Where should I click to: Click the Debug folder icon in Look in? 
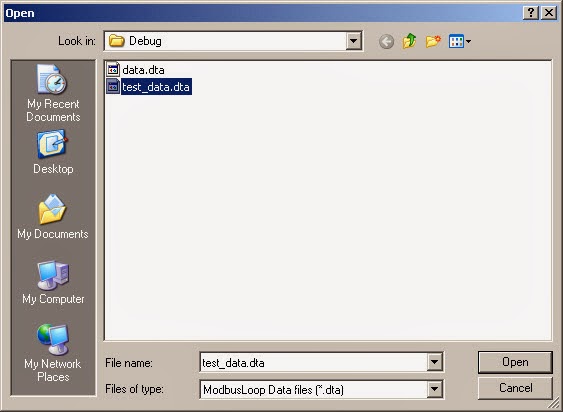[x=116, y=41]
